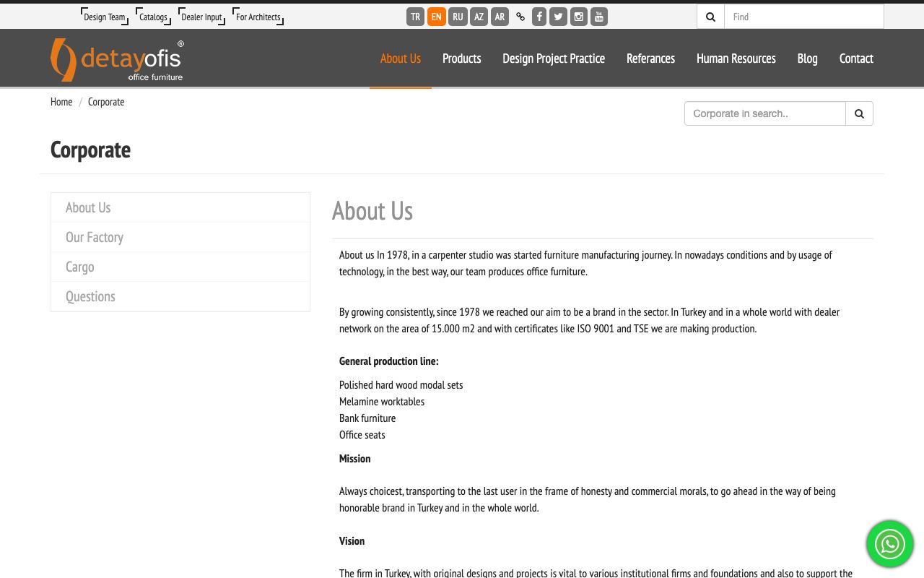The height and width of the screenshot is (578, 924).
Task: Click the Corporate search magnifier button
Action: [x=859, y=113]
